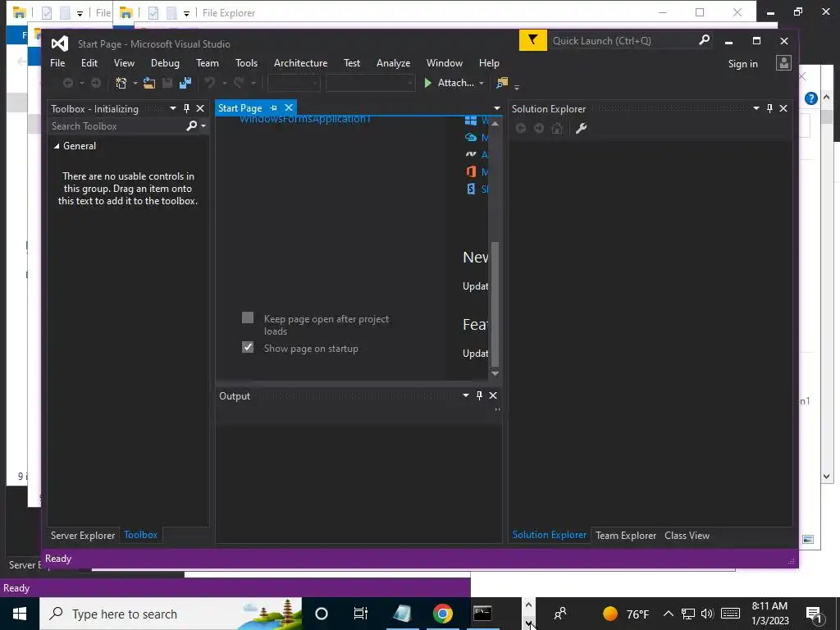Switch to the Team Explorer tab
Screen dimensions: 840x630
[626, 535]
